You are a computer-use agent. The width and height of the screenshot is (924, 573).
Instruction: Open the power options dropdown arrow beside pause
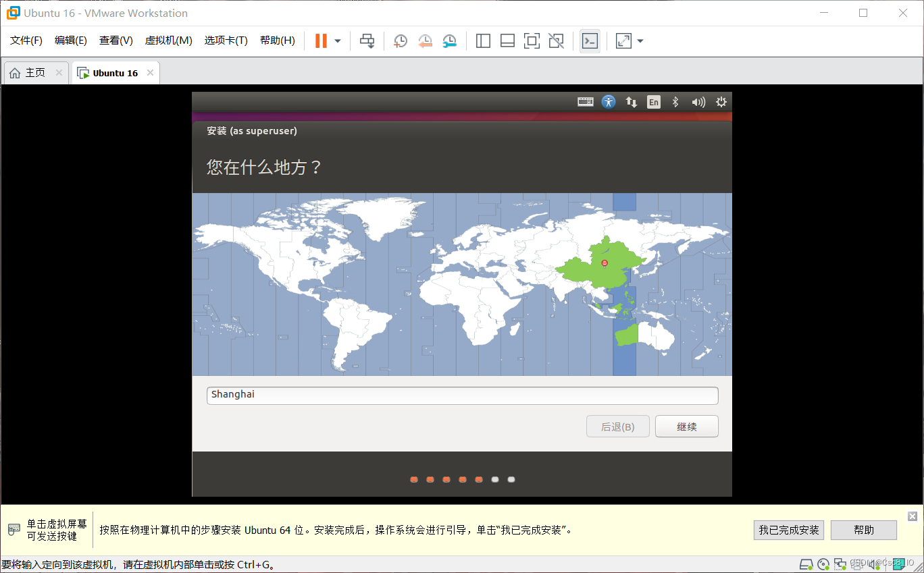(338, 41)
